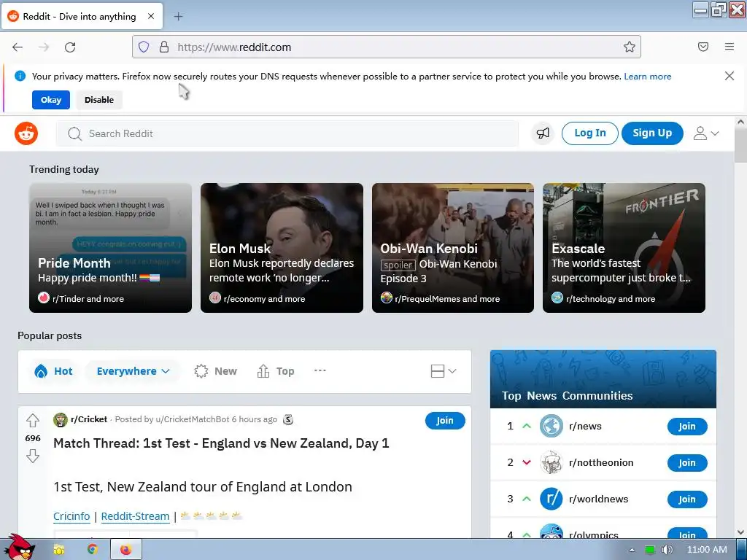Join r/worldnews community
This screenshot has height=560, width=747.
tap(687, 499)
